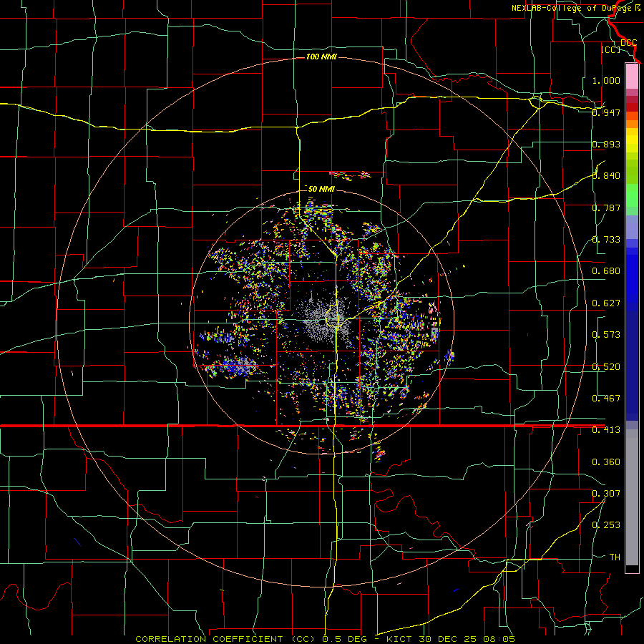Click the 0.573 scale value
Viewport: 644px width, 644px height.
click(606, 335)
